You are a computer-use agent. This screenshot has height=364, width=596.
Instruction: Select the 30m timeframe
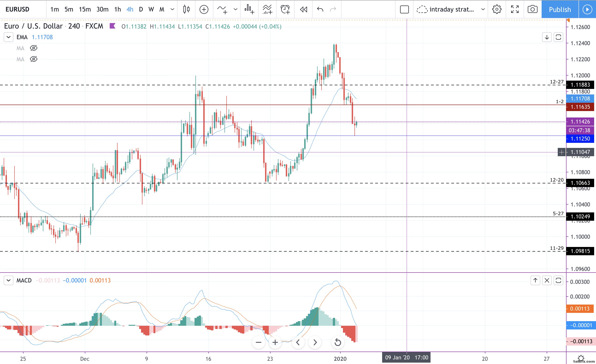102,9
